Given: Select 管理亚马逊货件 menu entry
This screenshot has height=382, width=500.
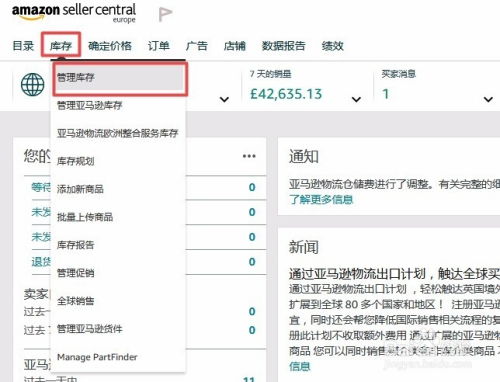Looking at the screenshot, I should pyautogui.click(x=90, y=329).
